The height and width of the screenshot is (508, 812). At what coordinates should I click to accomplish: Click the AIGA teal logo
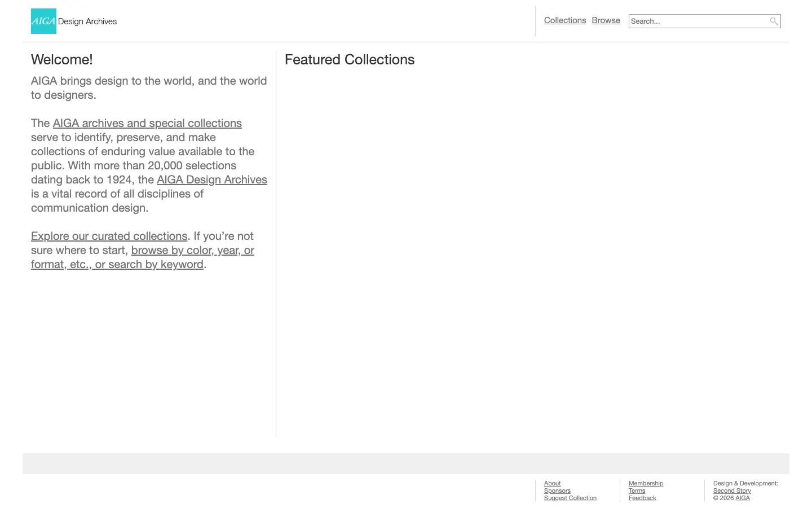coord(43,21)
